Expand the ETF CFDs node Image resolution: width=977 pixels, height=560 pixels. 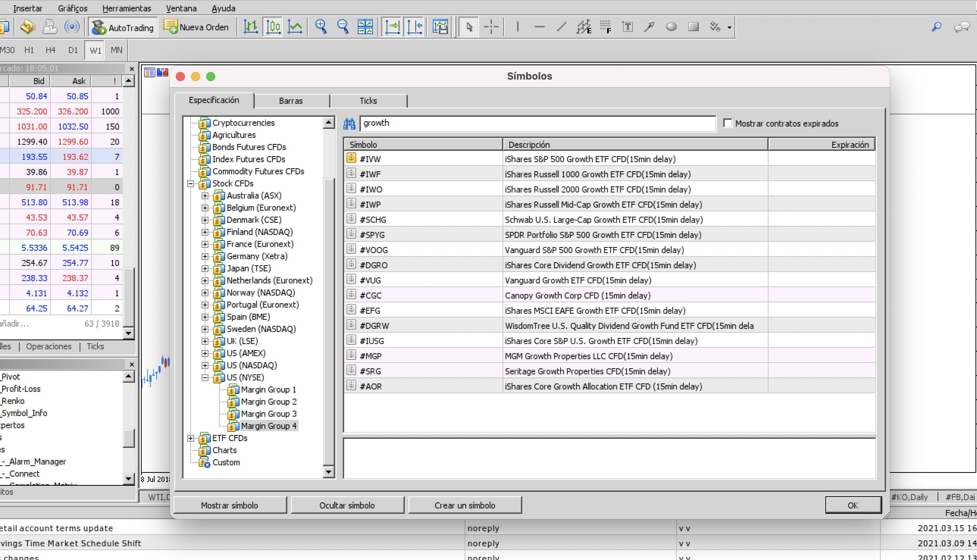(x=190, y=438)
